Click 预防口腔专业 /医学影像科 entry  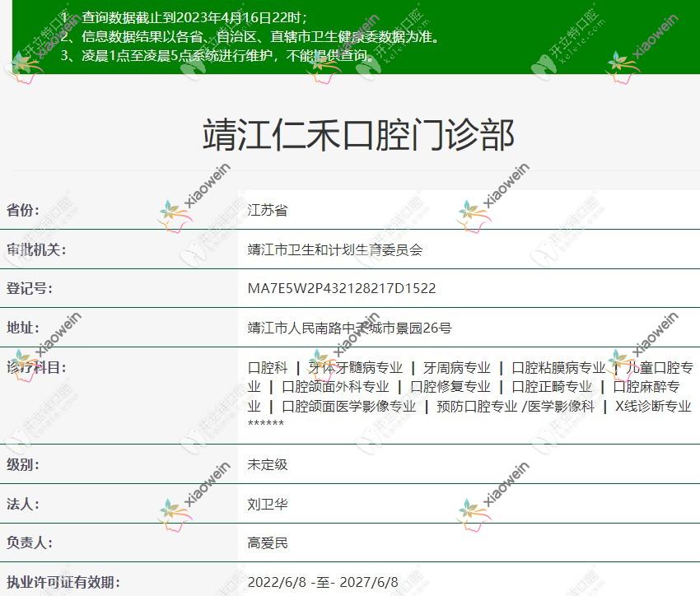[516, 406]
